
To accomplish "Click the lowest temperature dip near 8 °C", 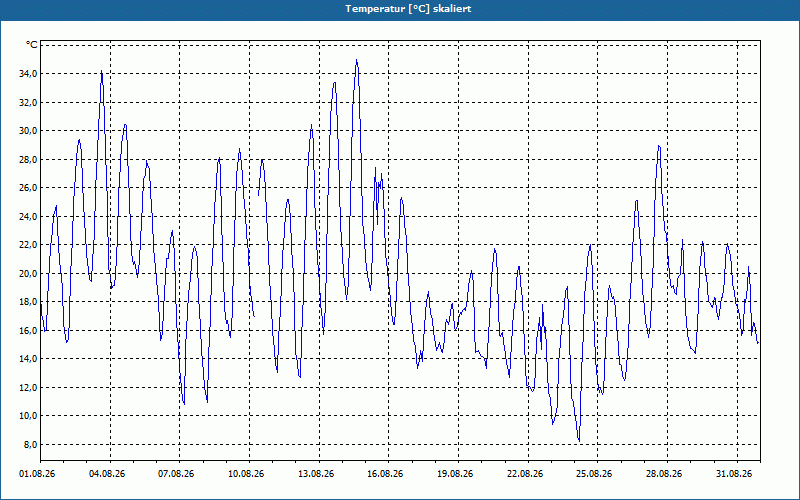I will coord(579,441).
